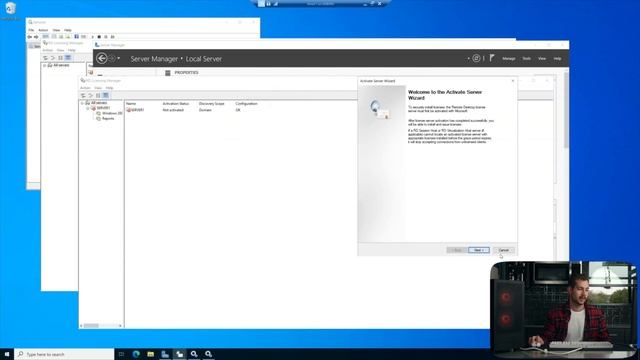
Task: Switch to Server Manager via its taskbar icon
Action: tap(165, 354)
